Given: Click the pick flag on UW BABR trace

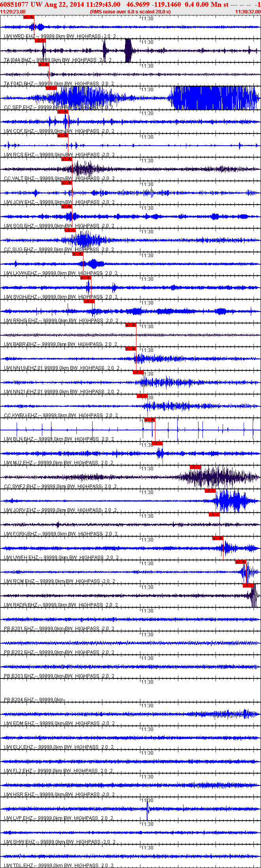Looking at the screenshot, I should 130,325.
